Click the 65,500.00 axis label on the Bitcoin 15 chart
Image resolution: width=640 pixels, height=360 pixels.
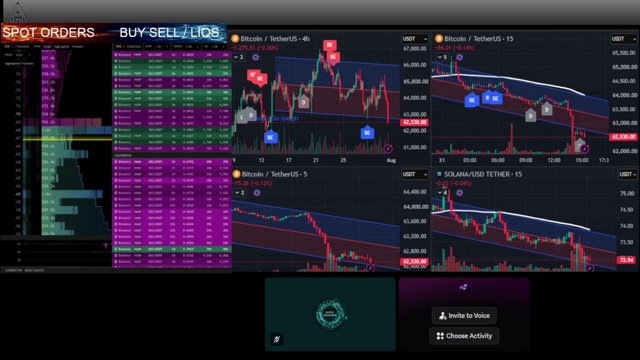click(x=624, y=53)
